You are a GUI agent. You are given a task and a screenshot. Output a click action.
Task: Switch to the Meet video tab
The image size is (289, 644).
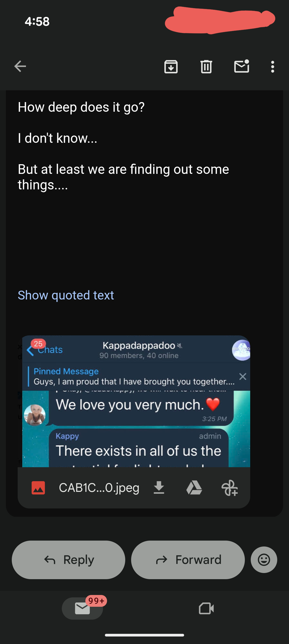point(206,609)
